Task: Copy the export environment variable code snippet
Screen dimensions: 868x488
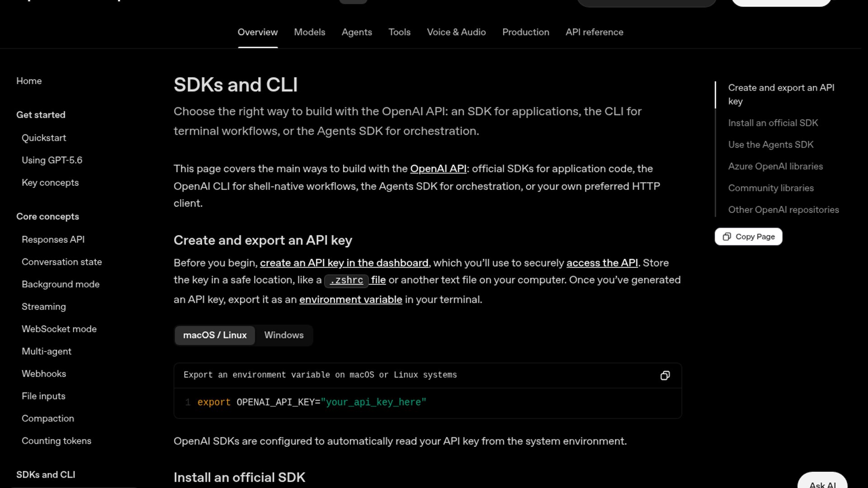Action: 665,375
